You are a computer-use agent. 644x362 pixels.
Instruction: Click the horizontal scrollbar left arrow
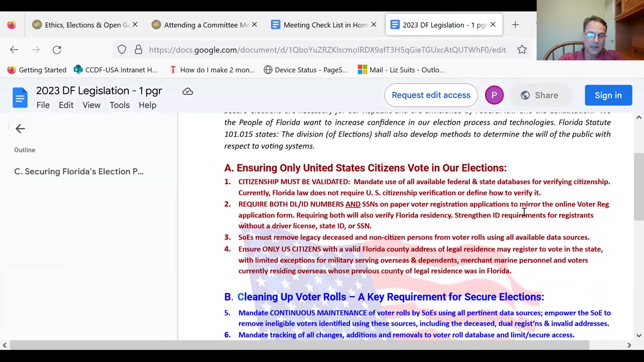click(x=5, y=345)
